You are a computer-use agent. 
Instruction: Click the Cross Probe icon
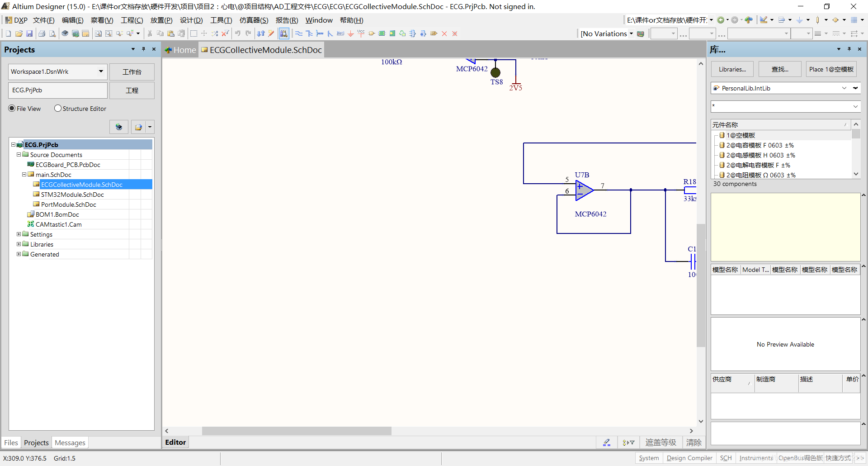pos(271,33)
